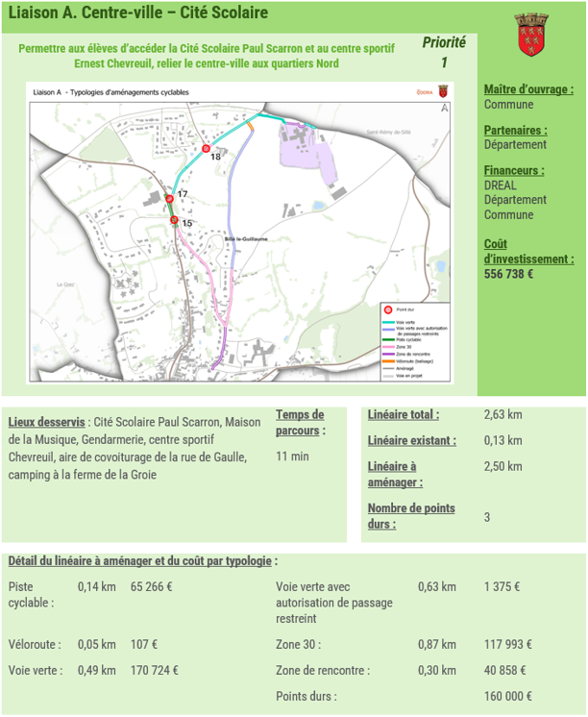Click the Coût d'investissement heading
The width and height of the screenshot is (588, 717).
coord(528,251)
